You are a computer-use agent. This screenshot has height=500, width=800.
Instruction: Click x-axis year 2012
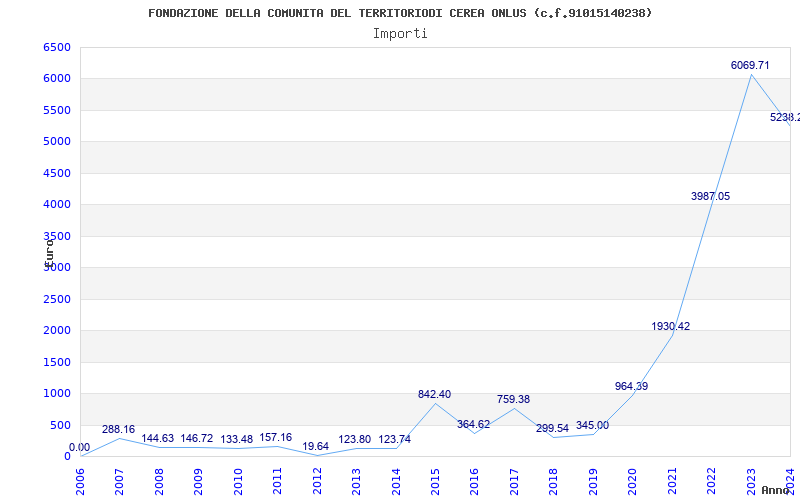coord(317,482)
